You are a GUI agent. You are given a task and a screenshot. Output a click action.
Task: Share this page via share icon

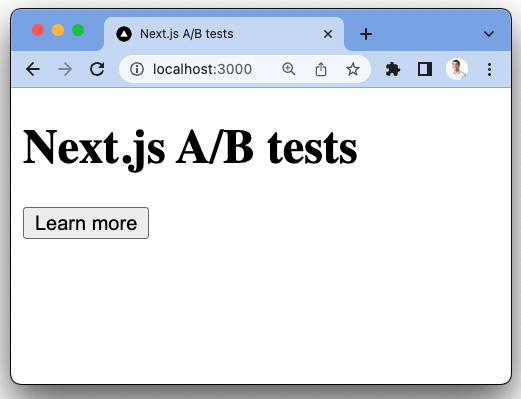[321, 69]
